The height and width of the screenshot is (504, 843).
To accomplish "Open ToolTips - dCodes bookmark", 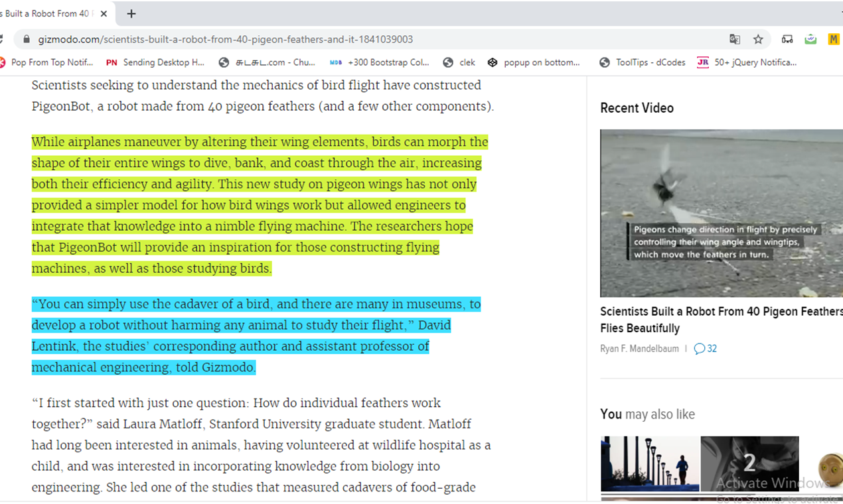I will pyautogui.click(x=643, y=62).
